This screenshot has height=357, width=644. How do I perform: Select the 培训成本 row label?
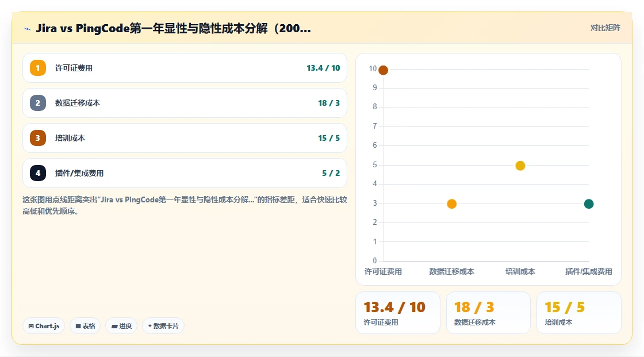coord(70,138)
